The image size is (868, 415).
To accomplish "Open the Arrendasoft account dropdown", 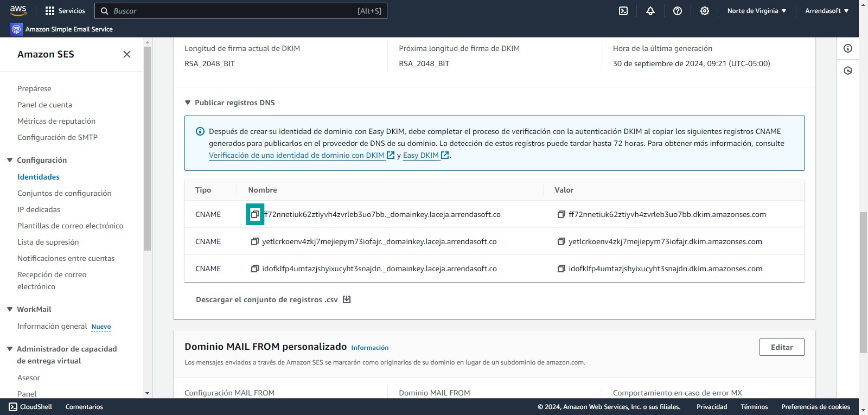I will [x=827, y=11].
